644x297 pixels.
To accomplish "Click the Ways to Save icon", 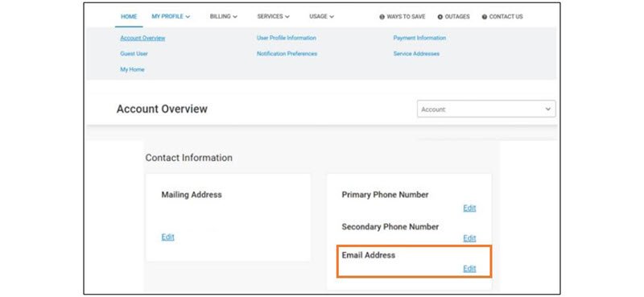I will (x=382, y=17).
